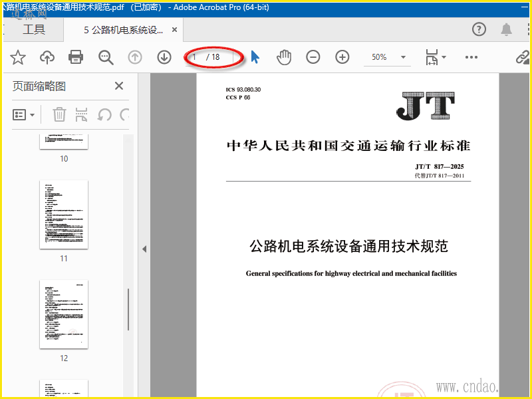The image size is (532, 399).
Task: Zoom in with the plus icon
Action: (x=342, y=57)
